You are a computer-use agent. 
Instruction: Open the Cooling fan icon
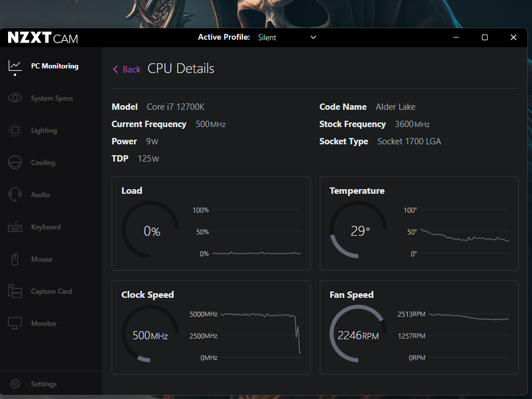[x=15, y=163]
